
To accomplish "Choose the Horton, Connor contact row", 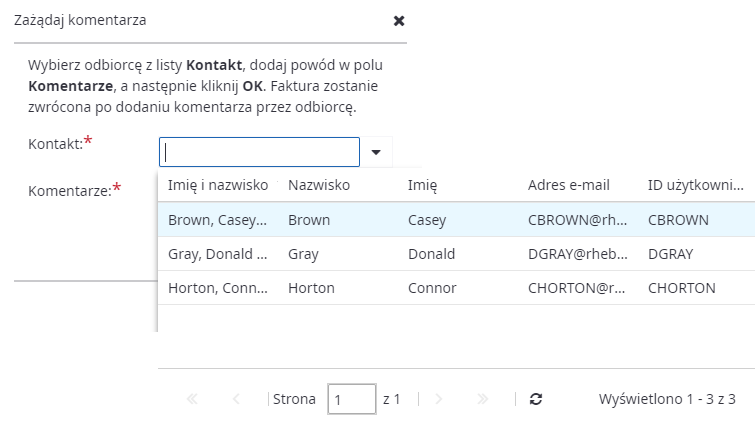I will (x=217, y=288).
